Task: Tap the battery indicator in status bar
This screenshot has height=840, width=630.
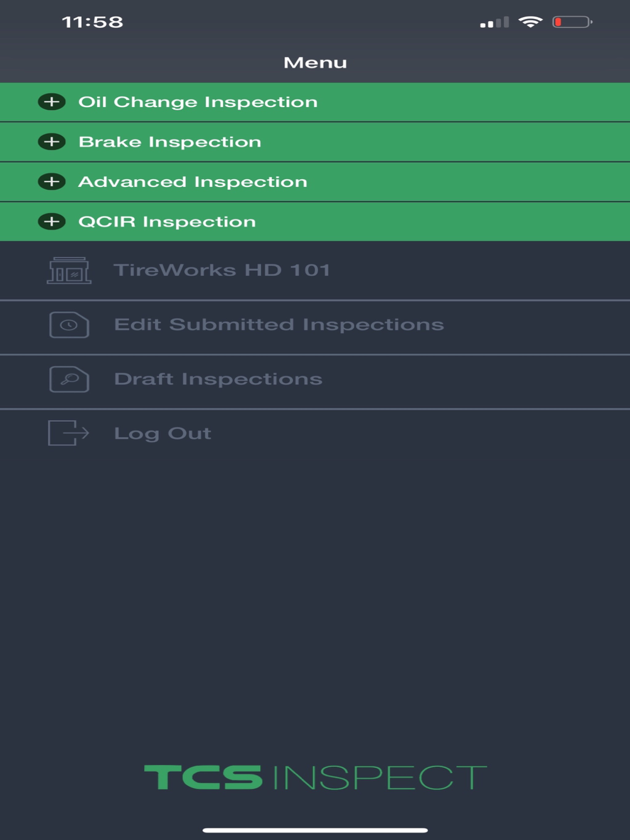Action: pos(572,22)
